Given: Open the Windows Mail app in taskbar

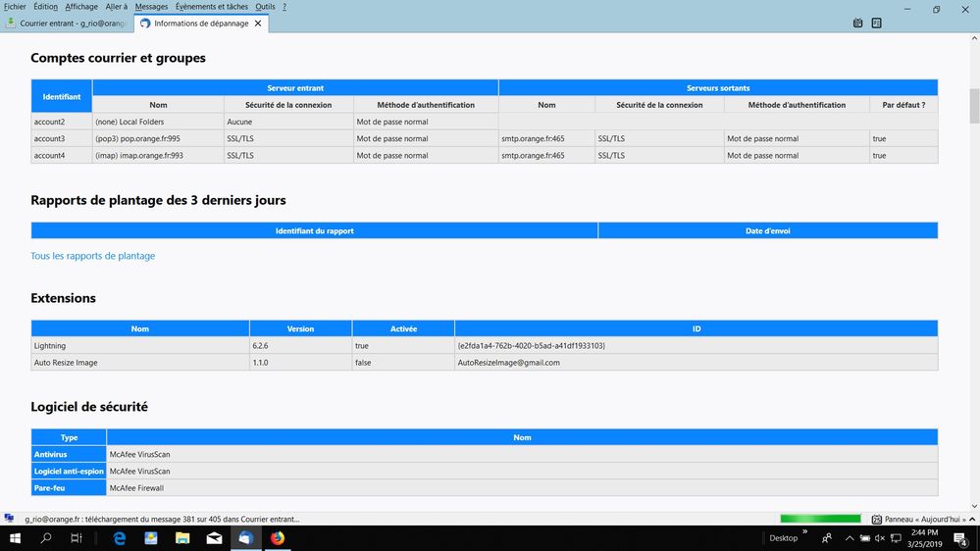Looking at the screenshot, I should click(x=215, y=538).
